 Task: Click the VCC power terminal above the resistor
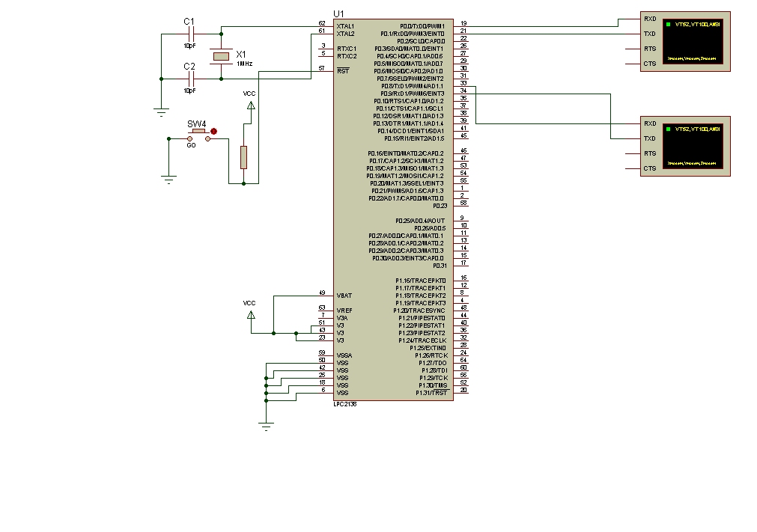250,106
